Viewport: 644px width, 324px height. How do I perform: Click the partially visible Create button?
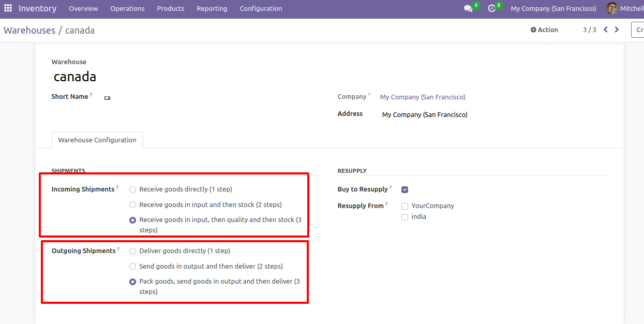tap(638, 30)
